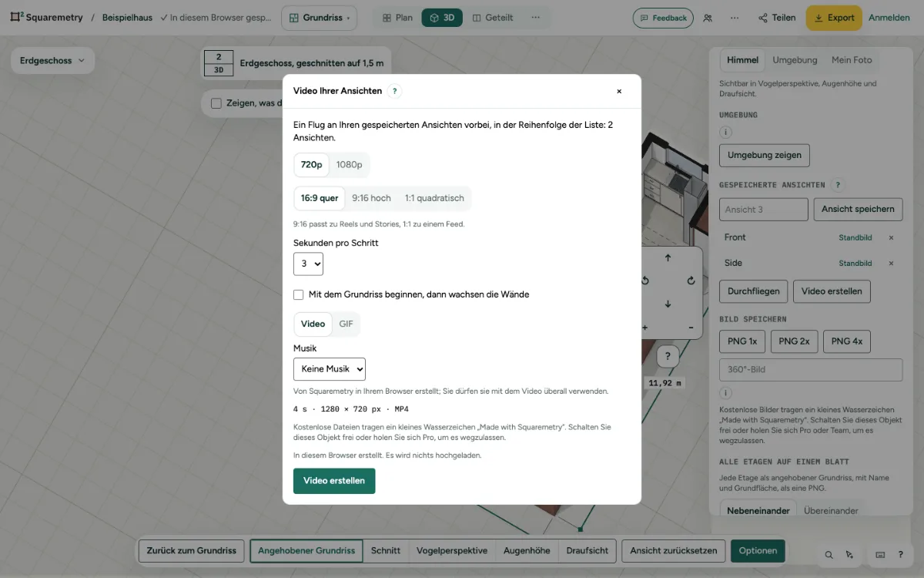Click the keyboard shortcuts icon at bottom right
The image size is (924, 578).
pos(880,554)
